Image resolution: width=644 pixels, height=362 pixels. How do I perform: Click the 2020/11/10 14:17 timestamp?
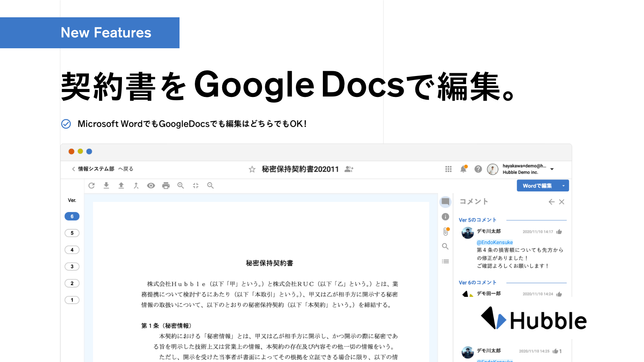538,232
